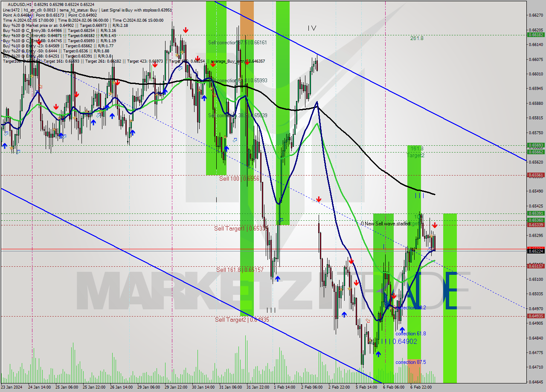Click the '2 Feb 06:00' time label

click(x=313, y=387)
